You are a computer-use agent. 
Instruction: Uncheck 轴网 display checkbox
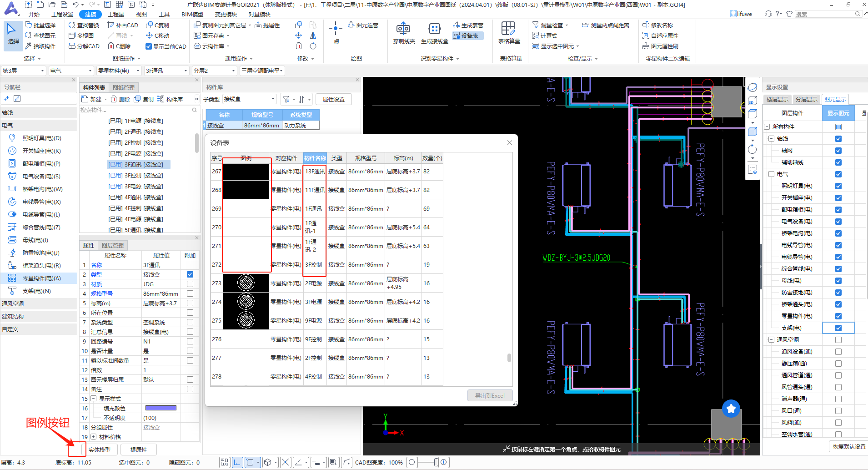point(838,151)
